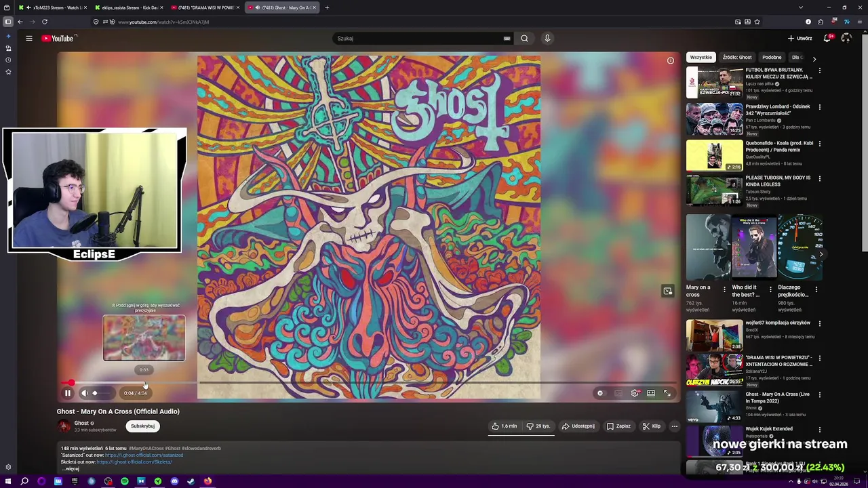The height and width of the screenshot is (488, 868).
Task: Open Steam from the taskbar
Action: (x=191, y=481)
